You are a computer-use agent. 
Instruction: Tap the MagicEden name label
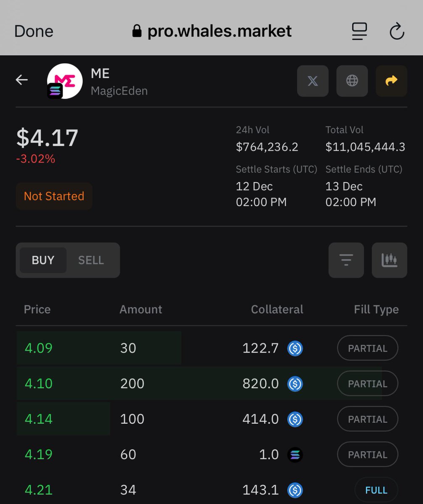(x=119, y=91)
